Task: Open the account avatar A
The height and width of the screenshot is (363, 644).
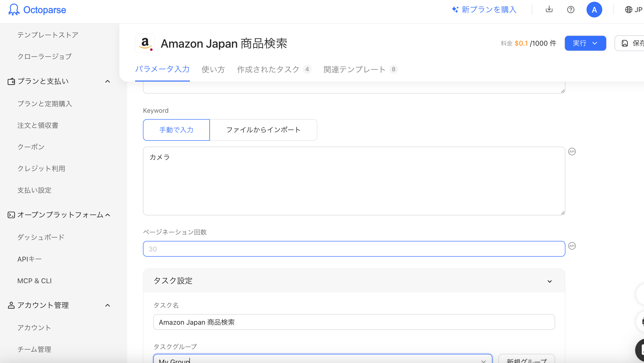Action: (x=594, y=10)
